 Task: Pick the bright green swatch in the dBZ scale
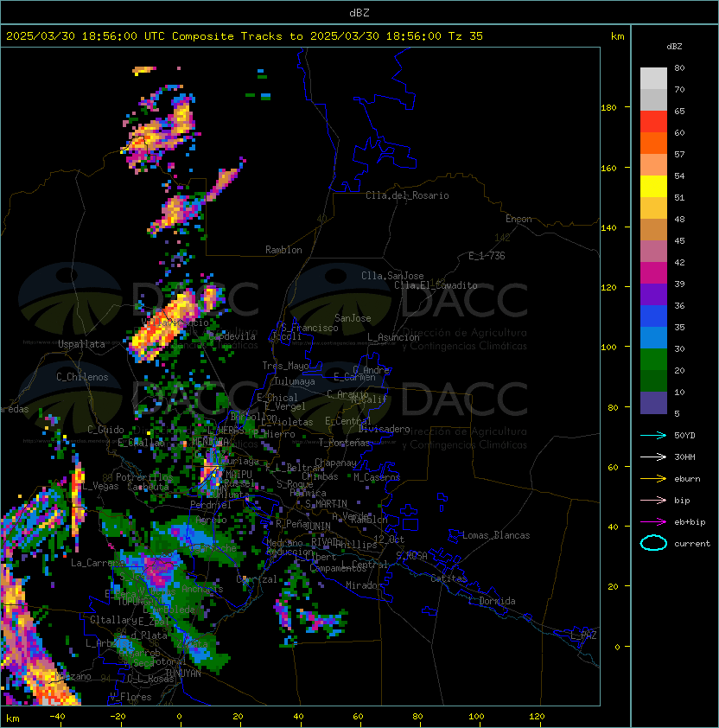pos(653,360)
